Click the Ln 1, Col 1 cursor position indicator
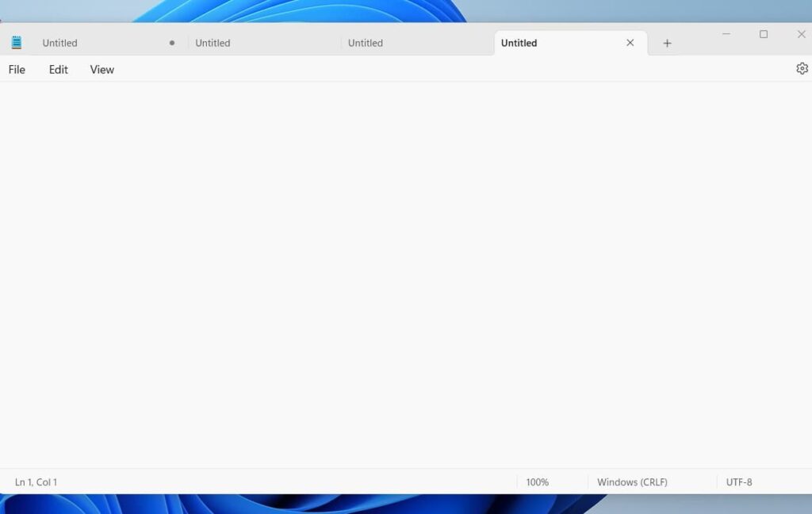812x514 pixels. point(36,481)
